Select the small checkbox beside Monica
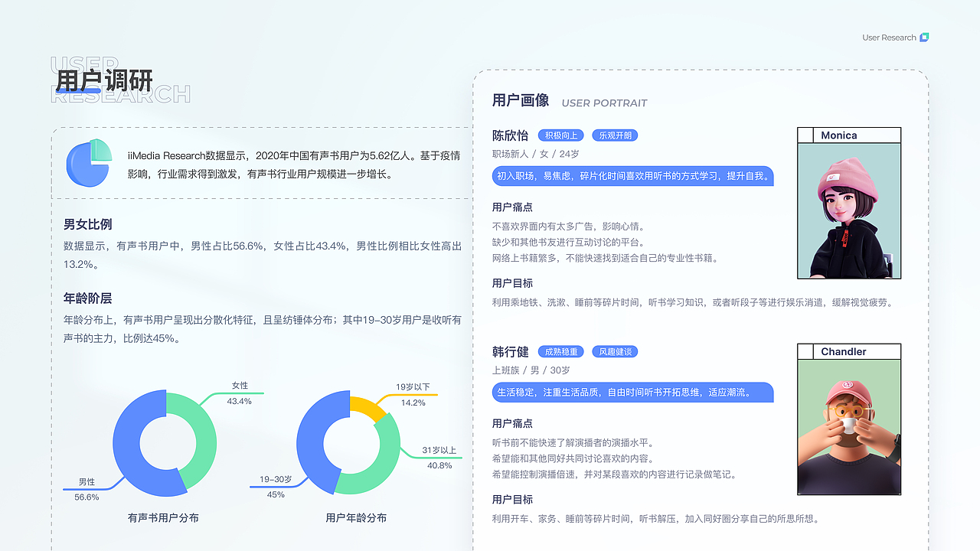This screenshot has width=980, height=551. 805,135
